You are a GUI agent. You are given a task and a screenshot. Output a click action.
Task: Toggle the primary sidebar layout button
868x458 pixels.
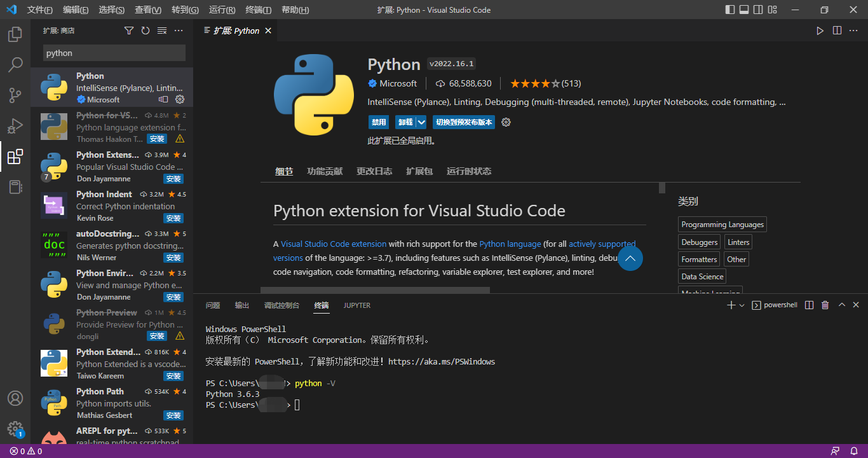(729, 10)
